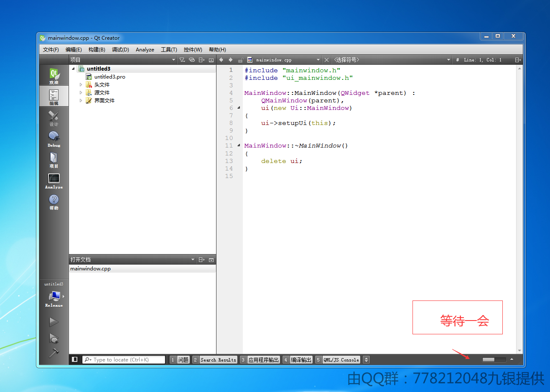Click the Line 1, Col 1 indicator

pyautogui.click(x=483, y=60)
